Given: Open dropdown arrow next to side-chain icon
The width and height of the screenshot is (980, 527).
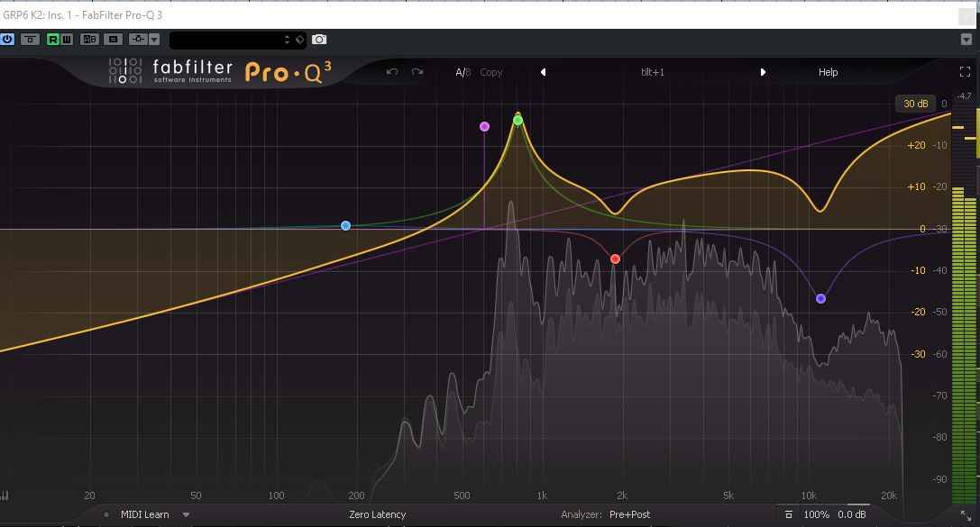Looking at the screenshot, I should [154, 40].
